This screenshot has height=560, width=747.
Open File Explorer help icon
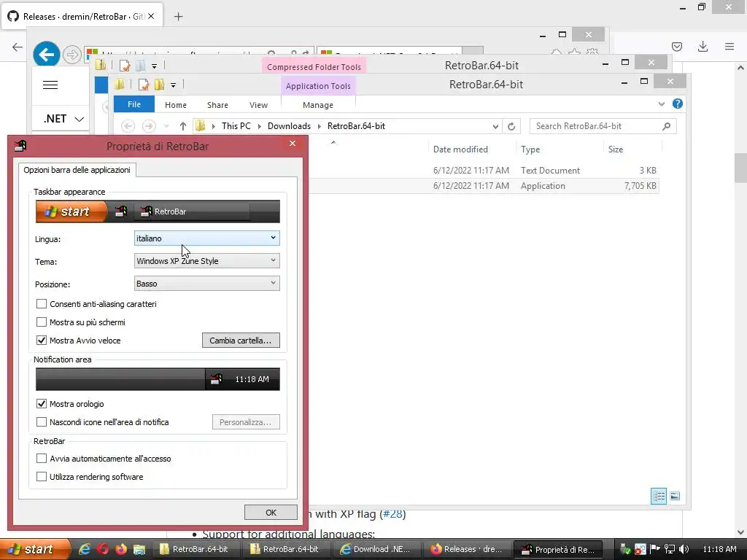click(x=678, y=104)
